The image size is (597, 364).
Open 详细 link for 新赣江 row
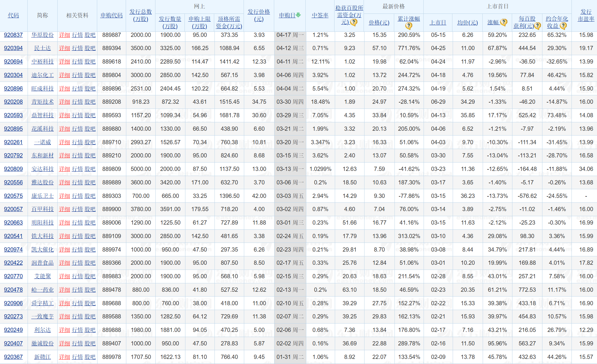64,357
